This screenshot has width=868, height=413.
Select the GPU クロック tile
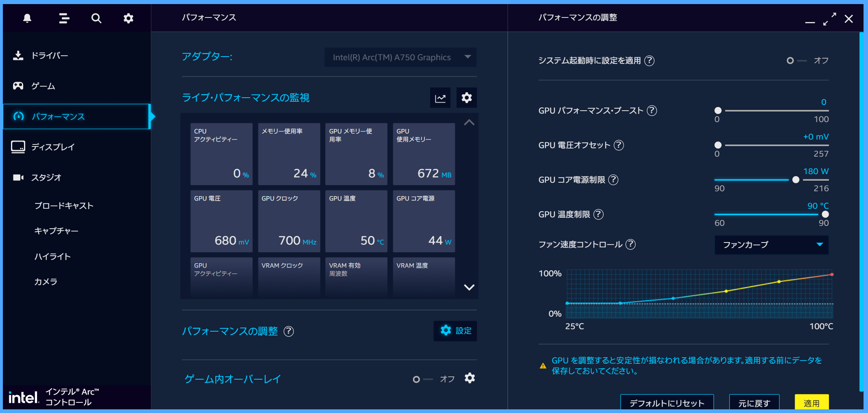(289, 221)
